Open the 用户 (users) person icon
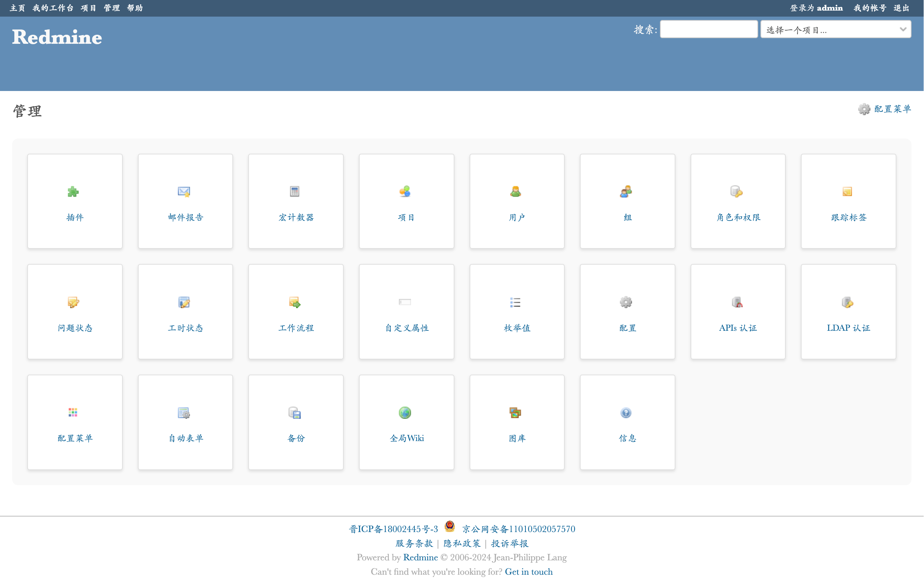This screenshot has height=583, width=924. 515,191
